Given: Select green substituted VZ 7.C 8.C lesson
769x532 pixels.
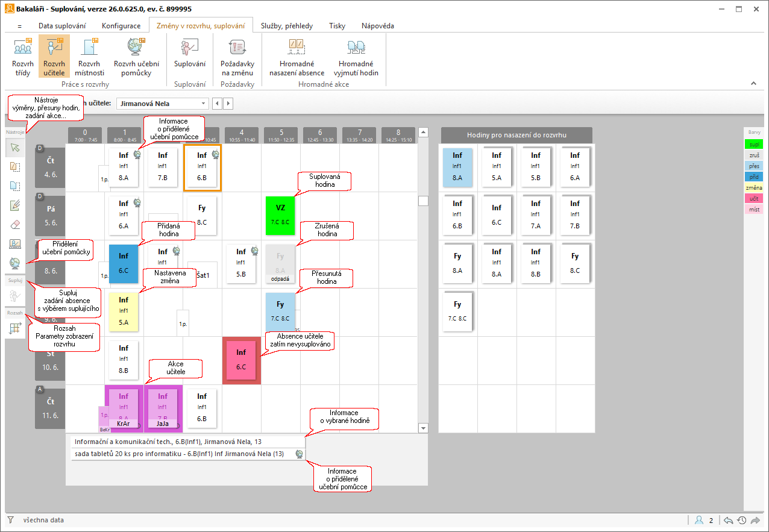Looking at the screenshot, I should 280,216.
